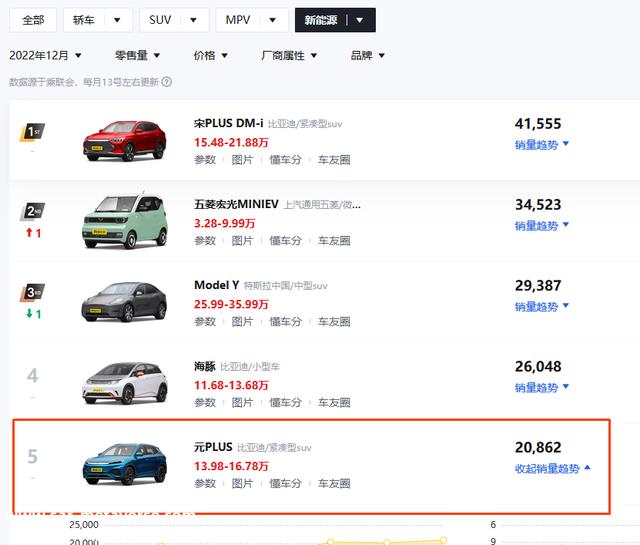Open the 轿车 category tab

(84, 20)
